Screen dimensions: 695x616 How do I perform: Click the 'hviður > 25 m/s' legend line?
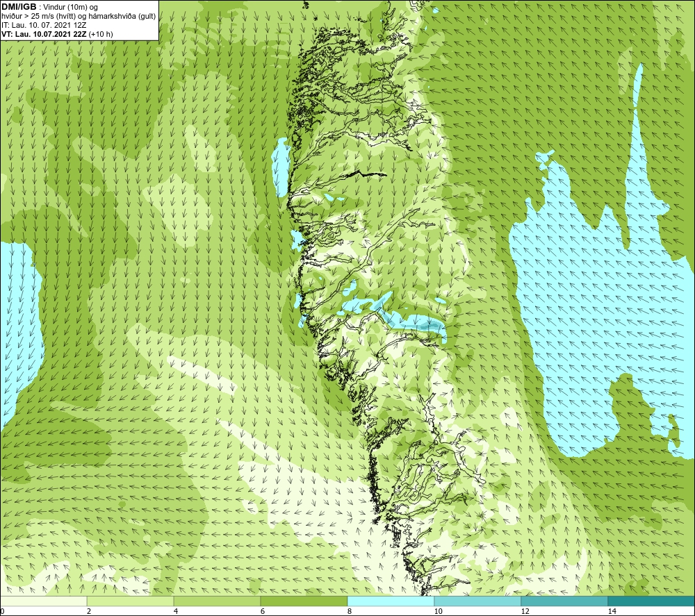pyautogui.click(x=79, y=17)
